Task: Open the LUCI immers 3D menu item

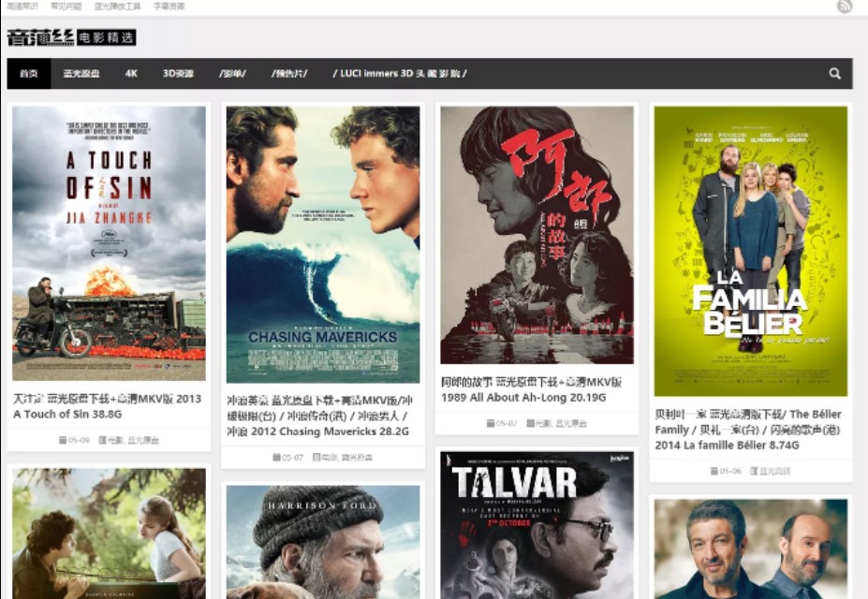Action: (399, 74)
